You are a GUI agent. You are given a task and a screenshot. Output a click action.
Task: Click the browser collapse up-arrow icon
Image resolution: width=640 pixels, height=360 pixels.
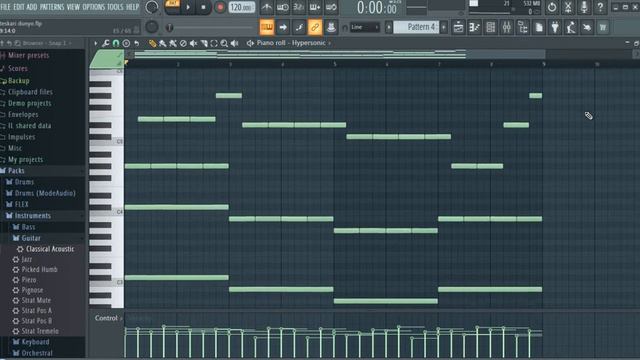(2, 43)
